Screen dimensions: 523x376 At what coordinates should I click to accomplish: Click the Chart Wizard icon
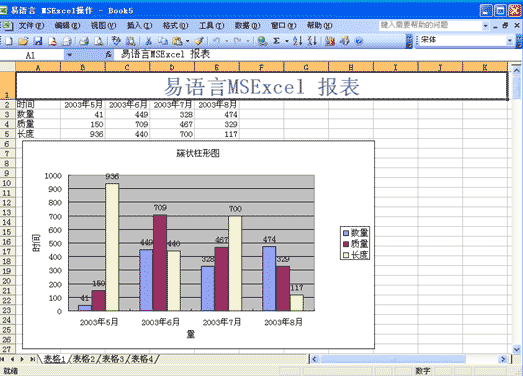330,41
